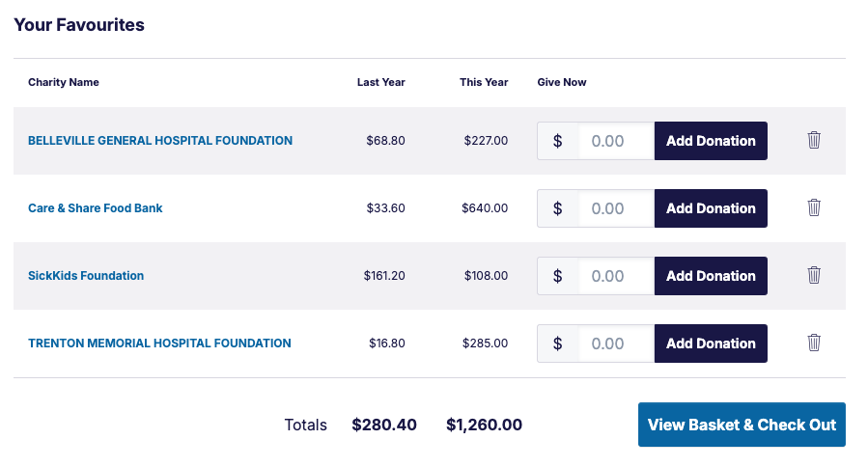Focus the Belleville donation amount field
868x467 pixels.
click(616, 141)
